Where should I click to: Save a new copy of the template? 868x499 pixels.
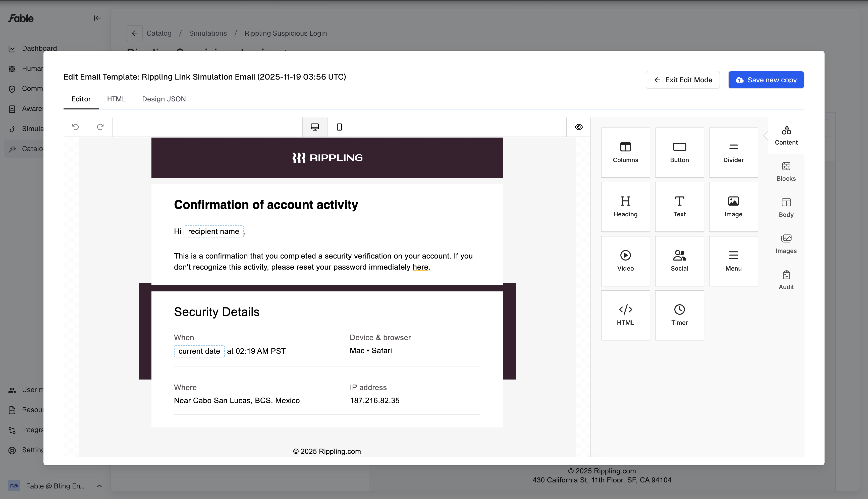pyautogui.click(x=766, y=80)
